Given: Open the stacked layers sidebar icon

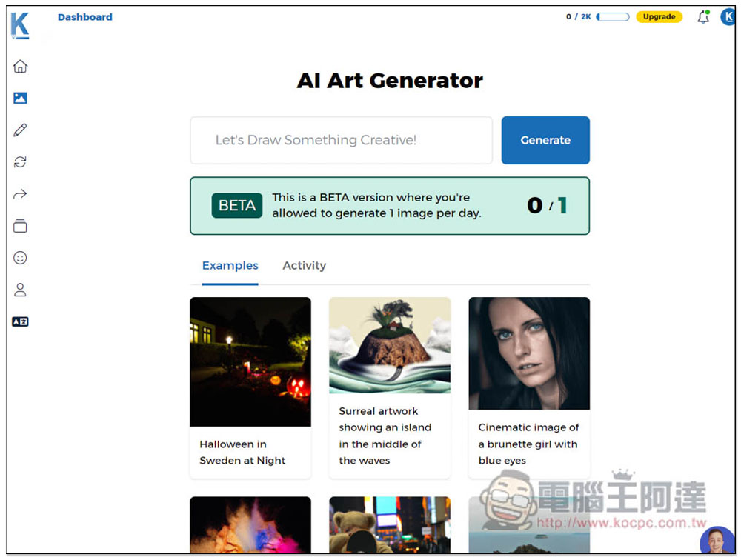Looking at the screenshot, I should click(x=20, y=226).
